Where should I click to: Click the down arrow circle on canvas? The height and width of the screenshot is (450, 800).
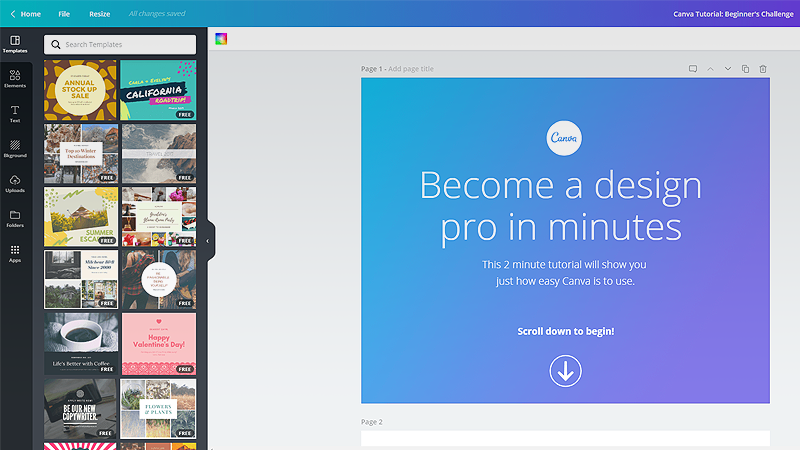click(x=565, y=371)
